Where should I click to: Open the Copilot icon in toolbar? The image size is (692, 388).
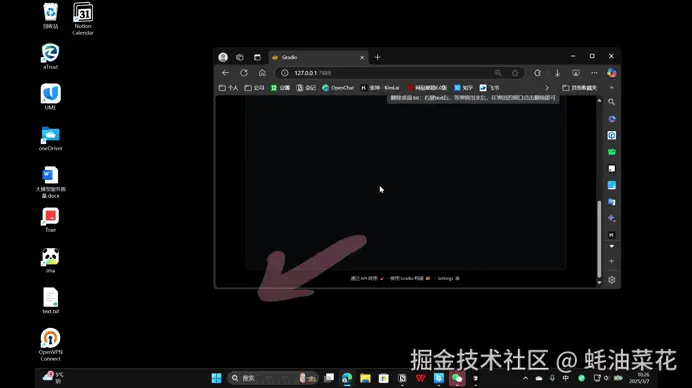pyautogui.click(x=611, y=73)
